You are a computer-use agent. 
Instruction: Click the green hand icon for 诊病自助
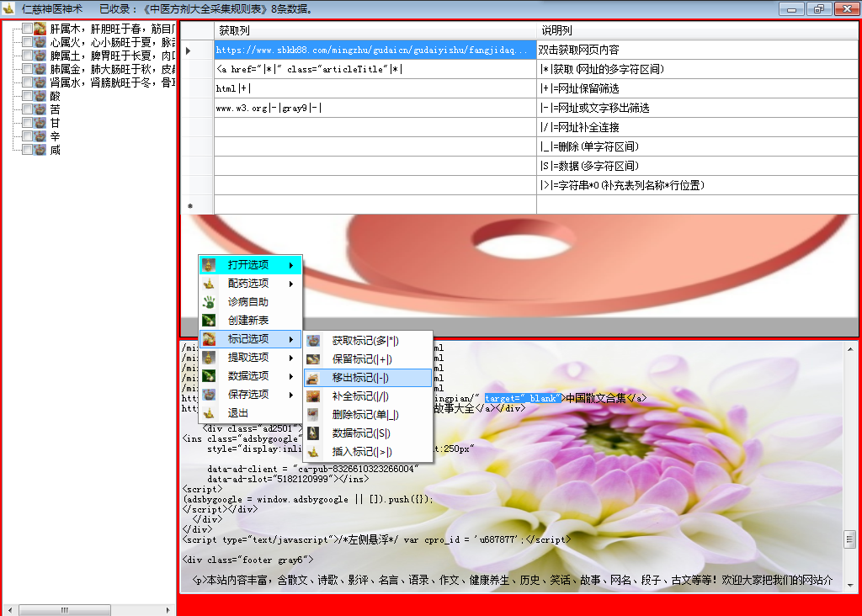[209, 301]
